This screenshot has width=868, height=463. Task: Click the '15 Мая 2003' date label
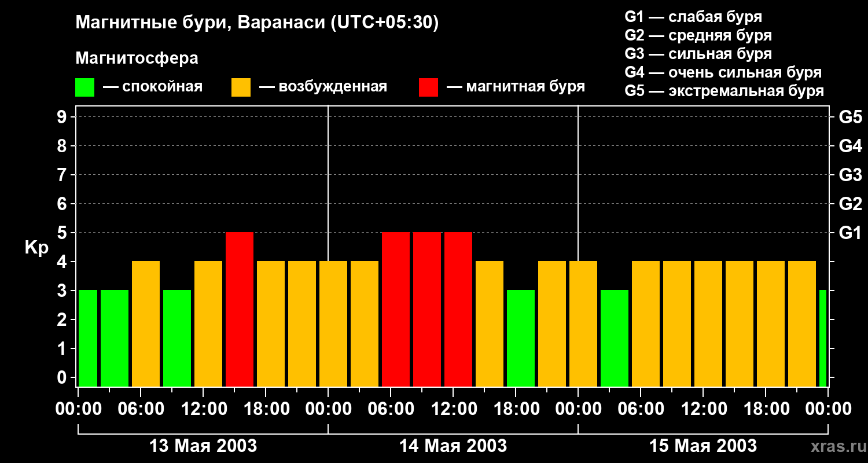pos(703,446)
